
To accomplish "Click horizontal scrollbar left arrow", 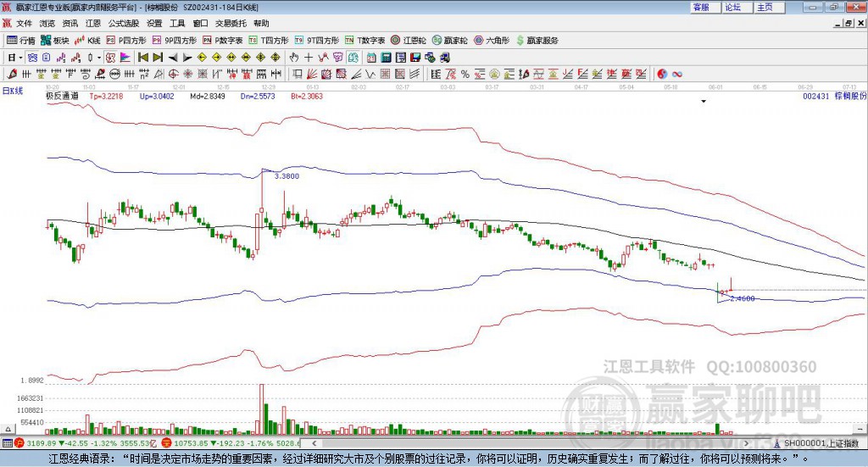I will [314, 443].
